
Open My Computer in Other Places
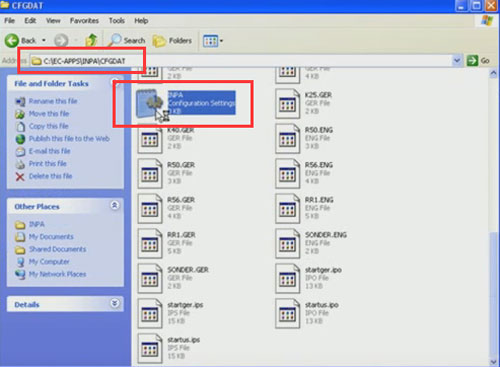(49, 262)
